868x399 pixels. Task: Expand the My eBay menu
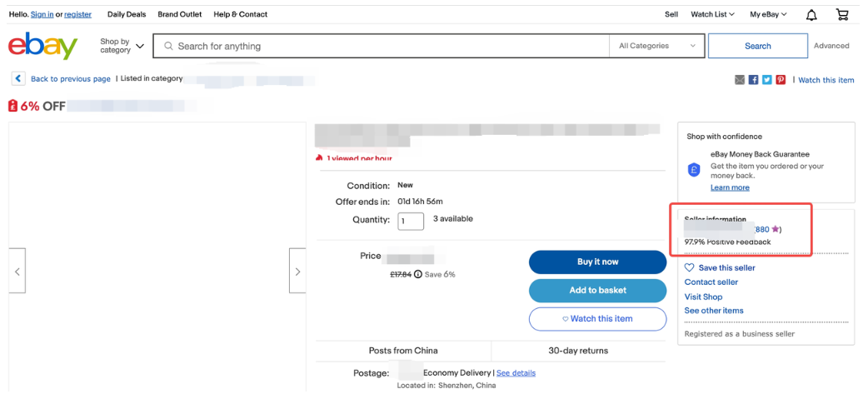(768, 14)
